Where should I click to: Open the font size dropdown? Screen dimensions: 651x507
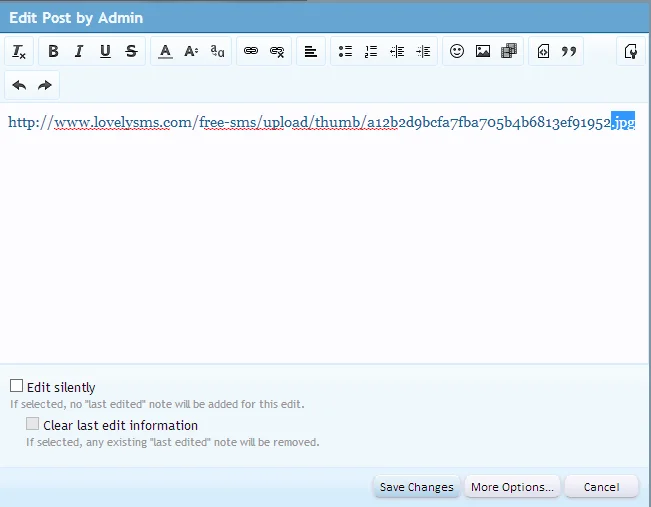(191, 52)
